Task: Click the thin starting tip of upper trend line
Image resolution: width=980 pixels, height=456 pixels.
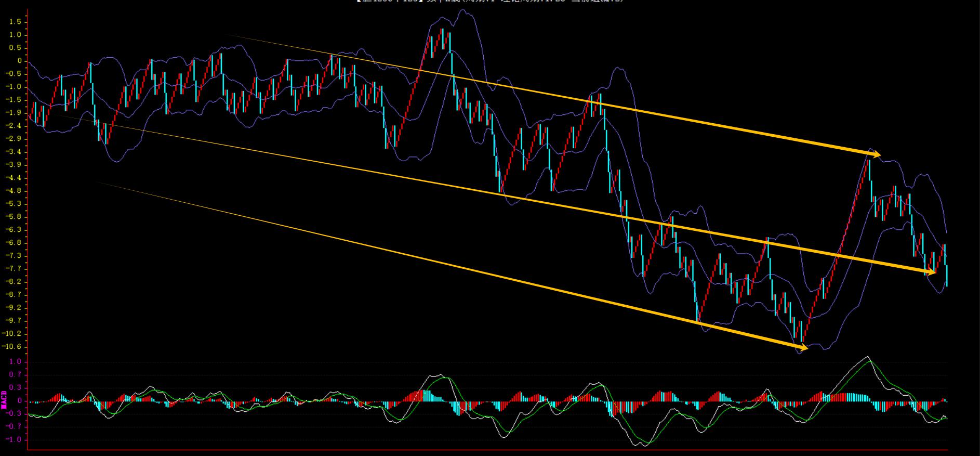Action: 229,35
